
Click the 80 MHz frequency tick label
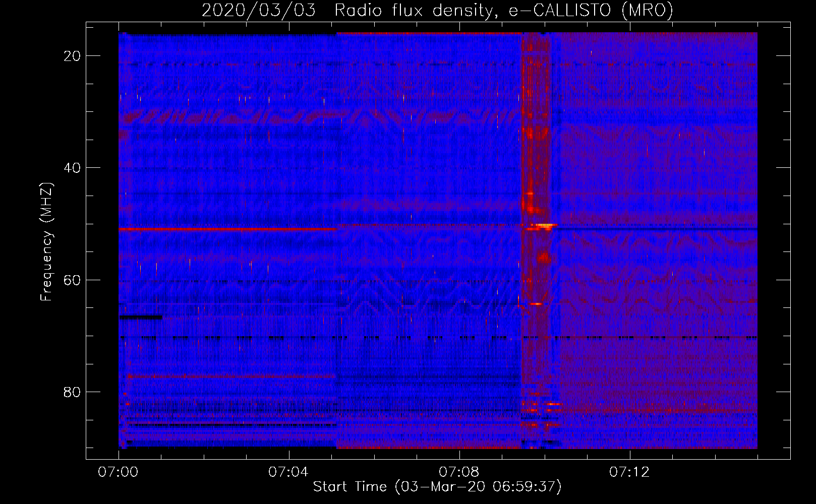coord(72,392)
